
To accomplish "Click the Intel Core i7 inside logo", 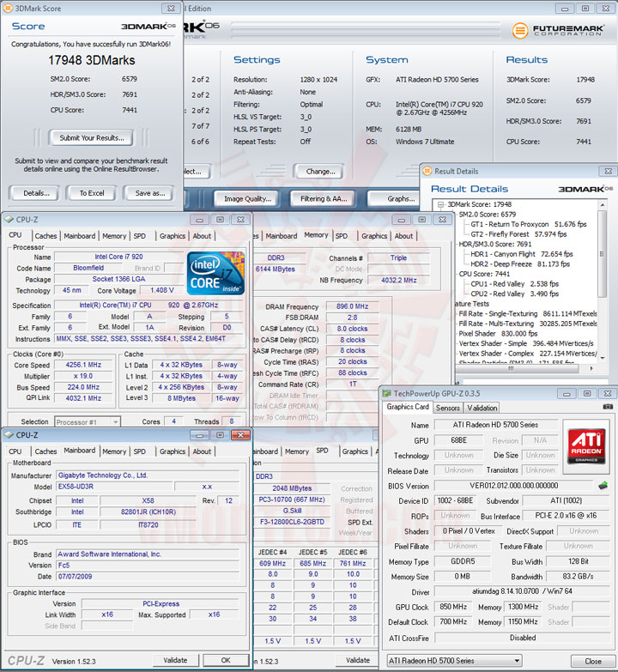I will (216, 274).
